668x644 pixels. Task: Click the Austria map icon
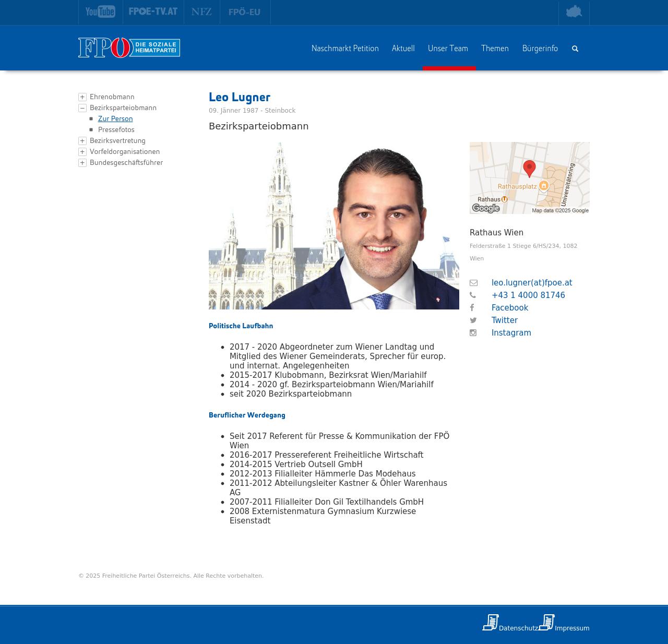pyautogui.click(x=574, y=11)
